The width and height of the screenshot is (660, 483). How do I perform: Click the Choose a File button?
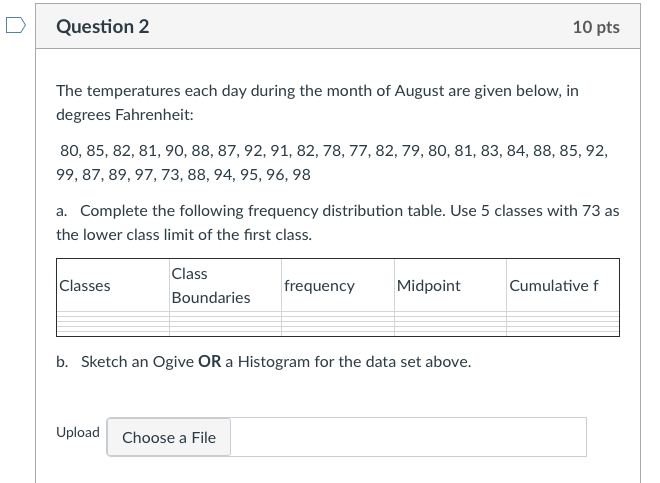(169, 437)
